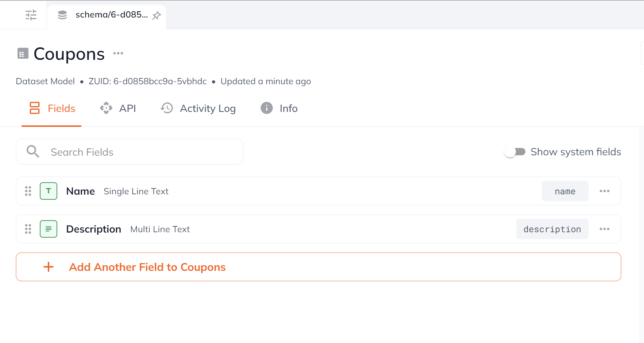Open Name field more options menu
Screen dimensions: 644x343
click(x=605, y=191)
